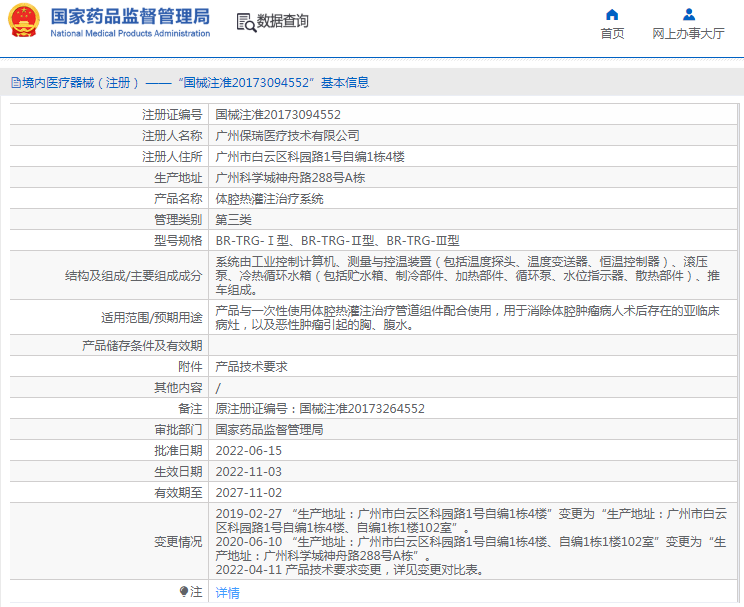Click the expiry date 2027-11-02 cell
Screen dimensions: 744x607
tap(249, 493)
